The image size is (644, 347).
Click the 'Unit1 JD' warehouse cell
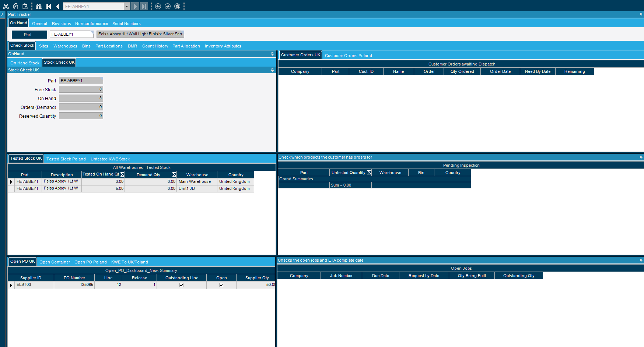tap(197, 189)
